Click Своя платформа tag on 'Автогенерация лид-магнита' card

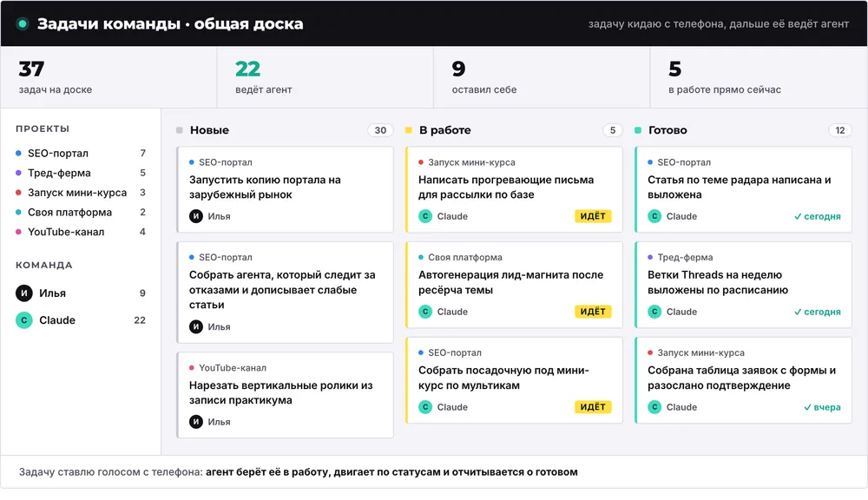coord(460,258)
